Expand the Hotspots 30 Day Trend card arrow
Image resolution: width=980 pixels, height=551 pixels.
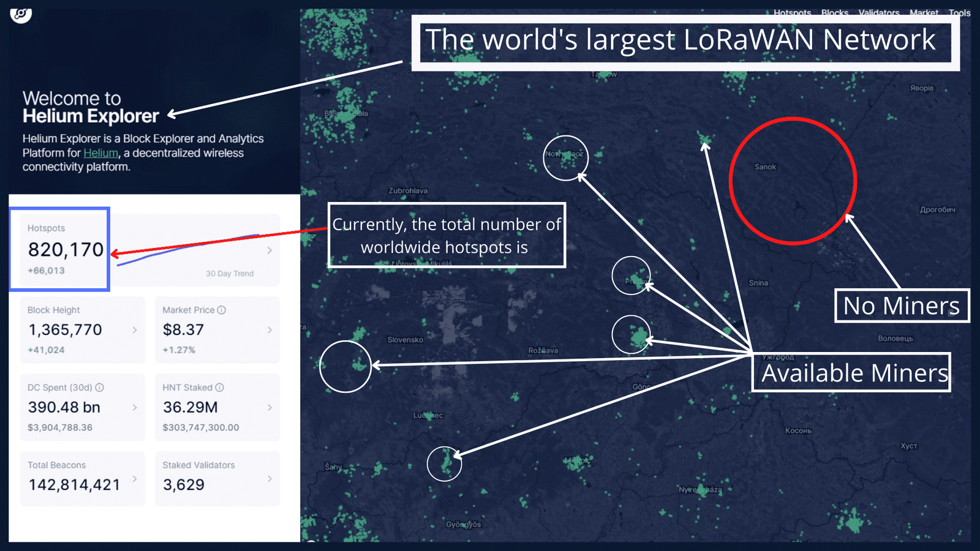269,250
